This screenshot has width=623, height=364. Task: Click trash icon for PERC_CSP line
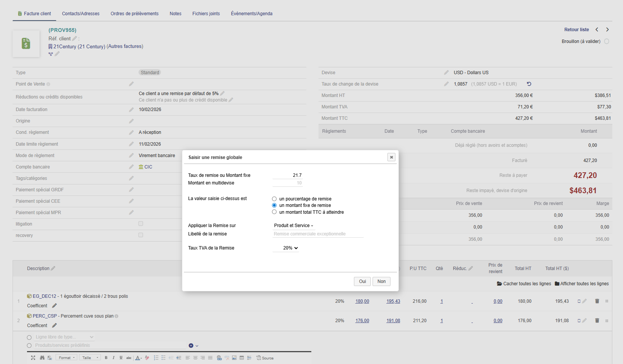[597, 321]
